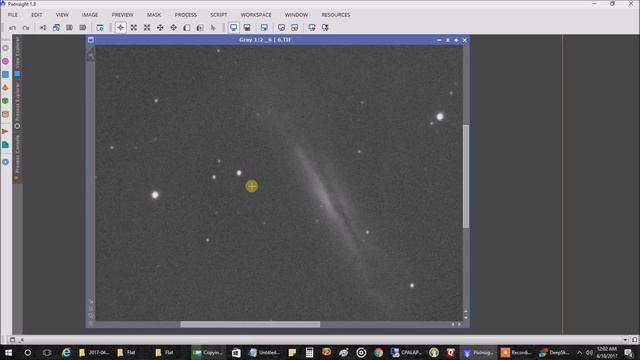The height and width of the screenshot is (360, 640).
Task: Select the Readout mode crosshair tool
Action: pyautogui.click(x=120, y=28)
